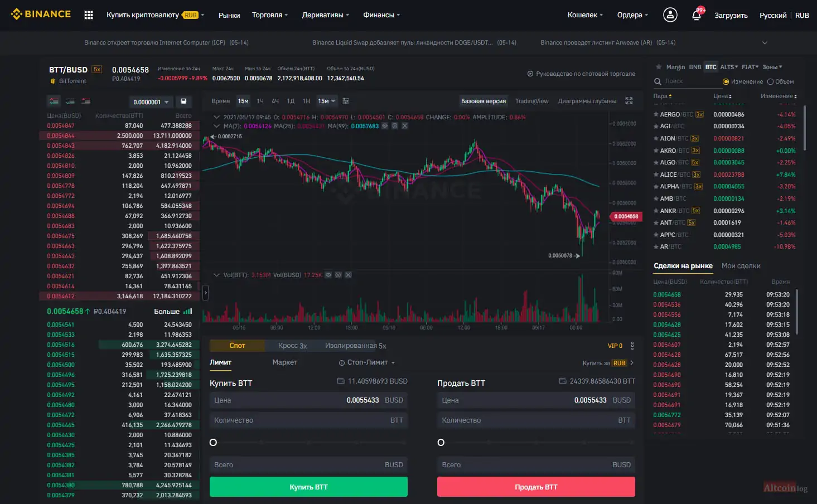Click Купить за RUB link

tap(608, 363)
